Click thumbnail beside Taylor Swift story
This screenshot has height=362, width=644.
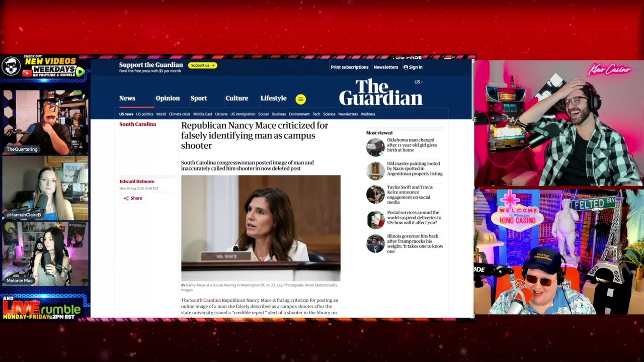tap(375, 194)
